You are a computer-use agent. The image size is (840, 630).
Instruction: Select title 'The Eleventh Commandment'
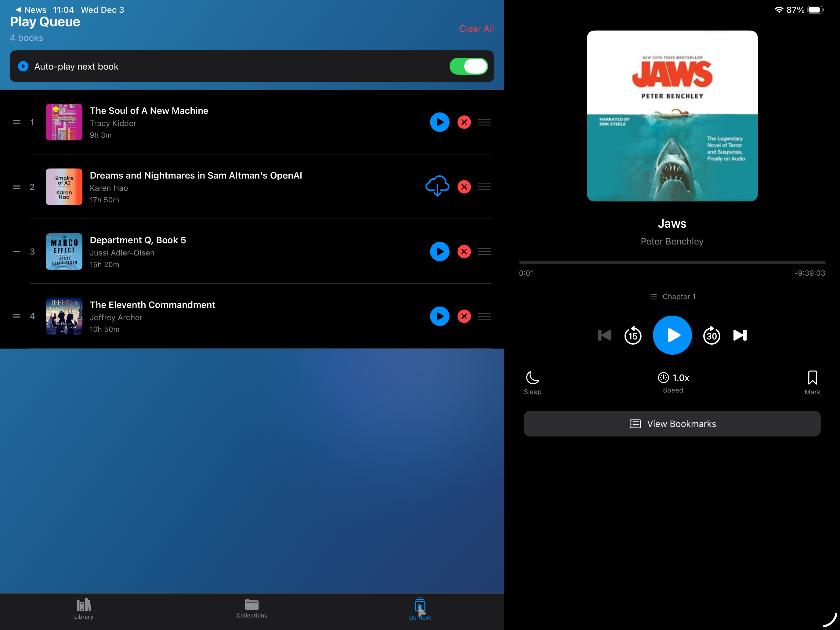click(152, 305)
